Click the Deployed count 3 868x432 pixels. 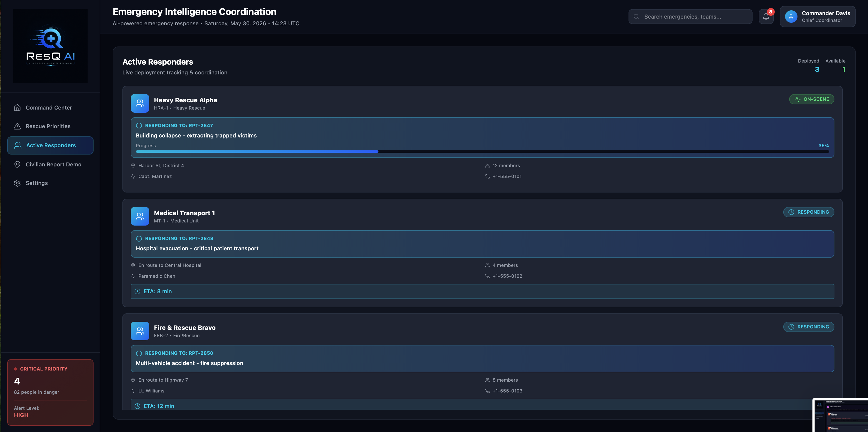click(x=817, y=70)
